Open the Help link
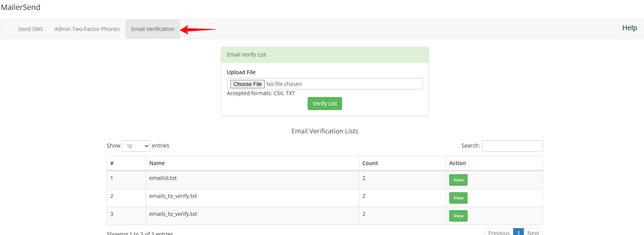The image size is (644, 235). tap(629, 28)
